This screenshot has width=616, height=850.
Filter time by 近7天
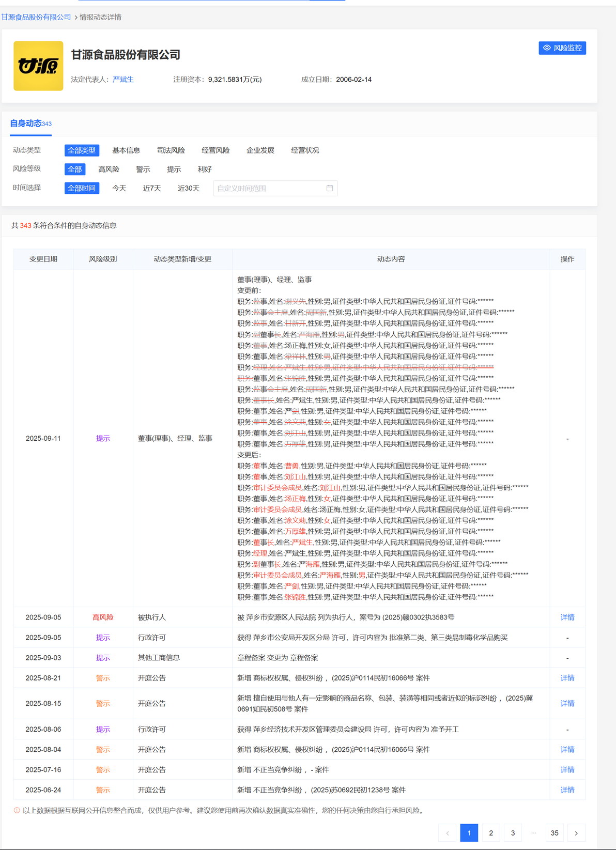click(x=152, y=188)
